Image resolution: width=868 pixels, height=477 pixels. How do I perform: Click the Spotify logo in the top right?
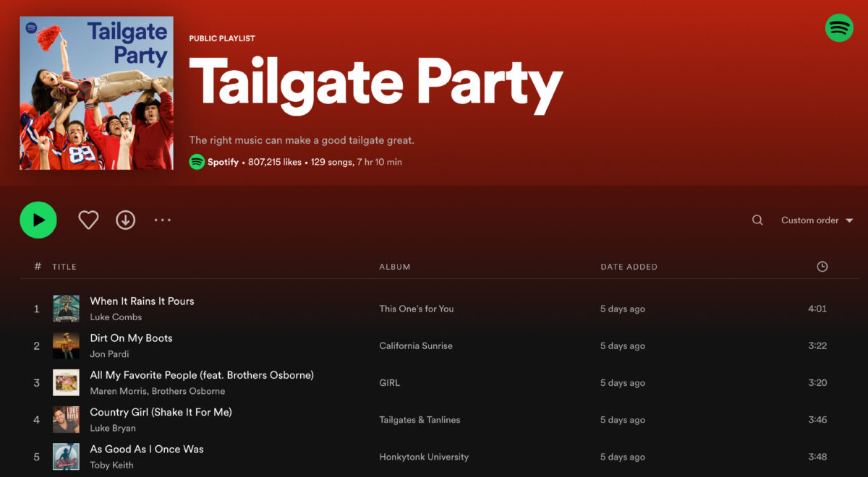coord(839,28)
